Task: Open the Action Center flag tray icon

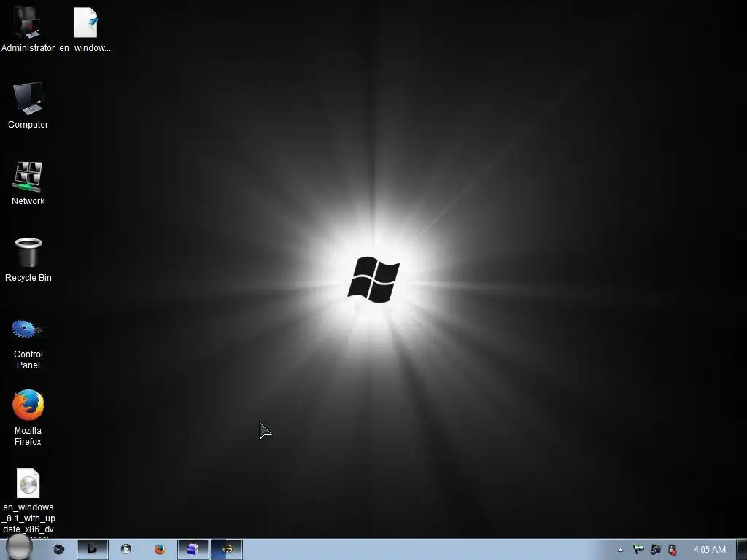Action: point(638,550)
